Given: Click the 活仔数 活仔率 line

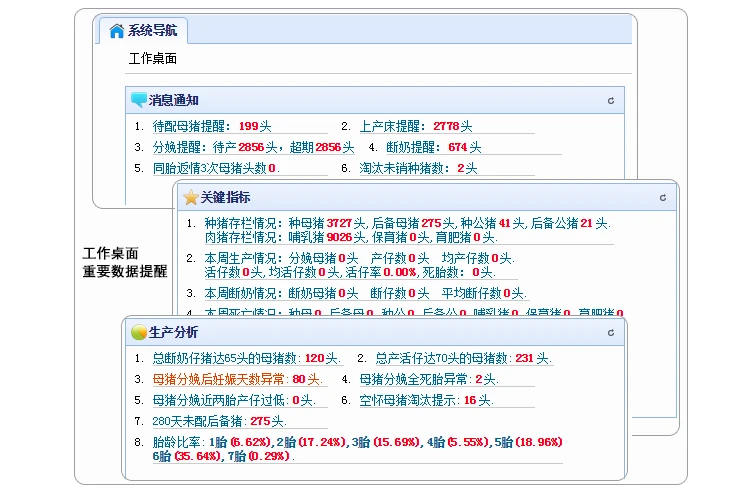Looking at the screenshot, I should (x=350, y=272).
